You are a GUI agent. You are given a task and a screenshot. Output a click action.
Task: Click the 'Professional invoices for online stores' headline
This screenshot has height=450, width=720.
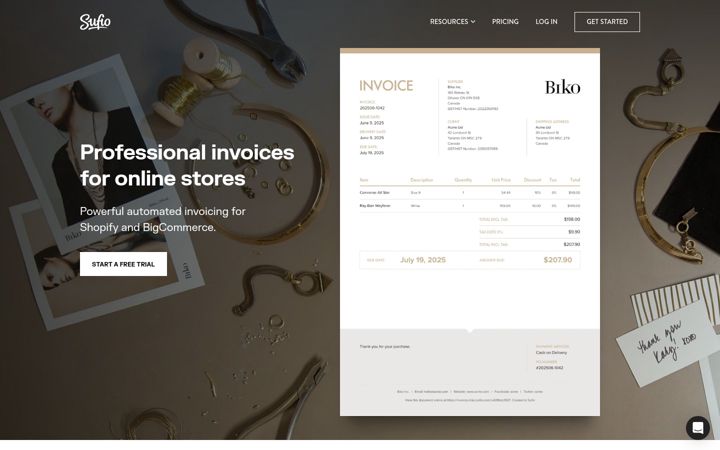(x=187, y=165)
